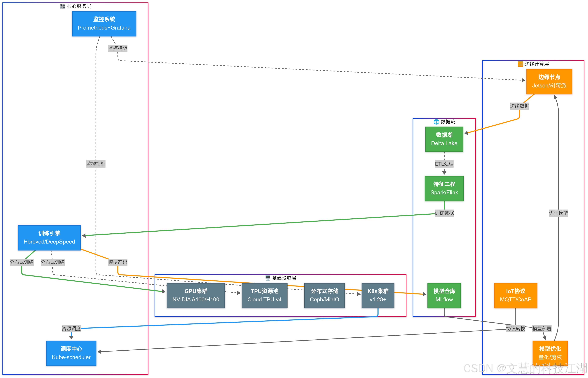This screenshot has width=588, height=378.
Task: Click the 训练数据 edge label
Action: (444, 213)
